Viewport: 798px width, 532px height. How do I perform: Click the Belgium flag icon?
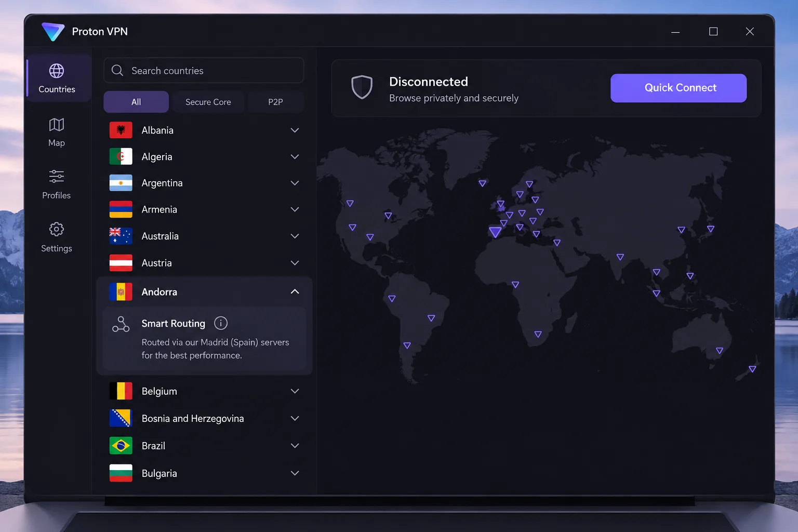click(x=121, y=391)
